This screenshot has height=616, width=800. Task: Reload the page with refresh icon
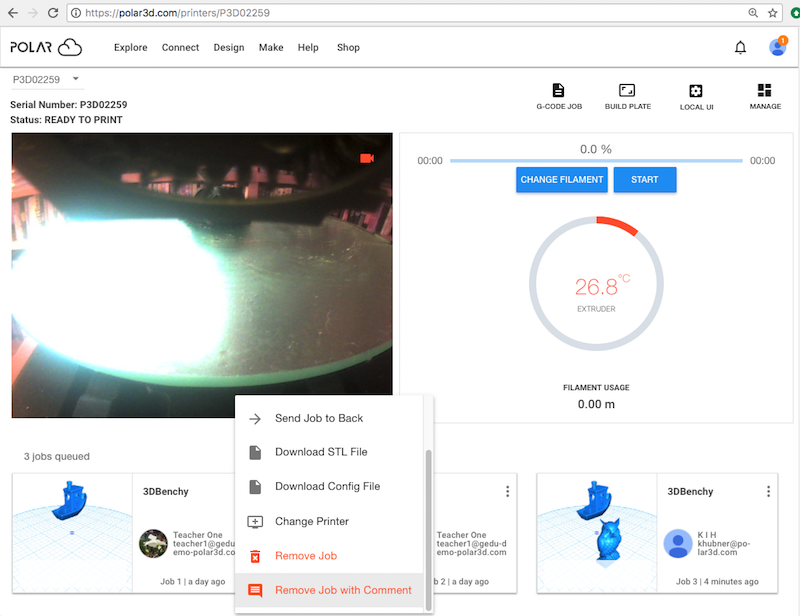[53, 13]
